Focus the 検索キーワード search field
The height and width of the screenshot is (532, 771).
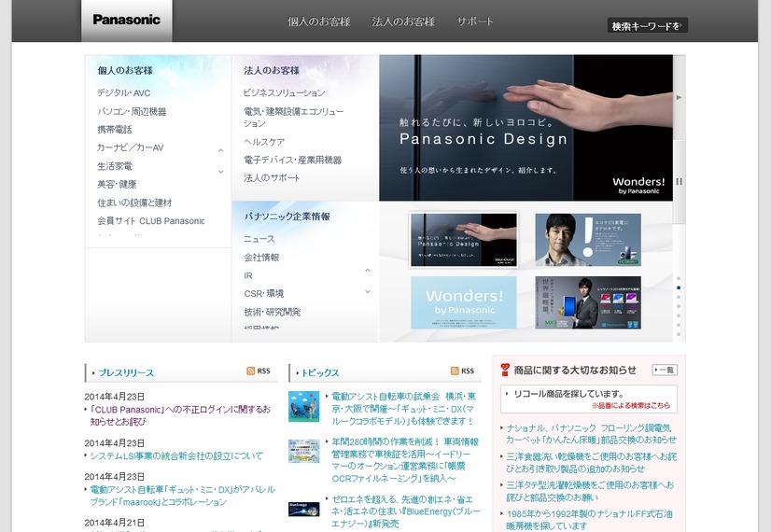click(x=647, y=25)
